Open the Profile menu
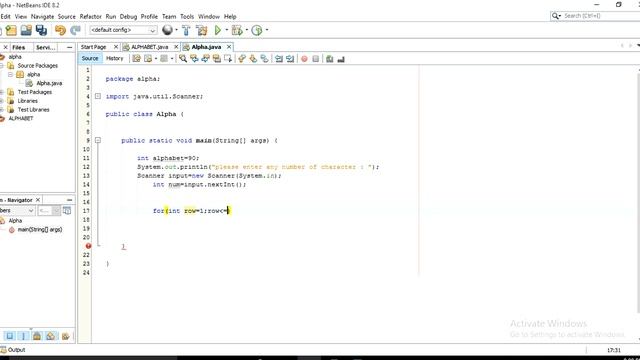This screenshot has width=640, height=360. 149,17
